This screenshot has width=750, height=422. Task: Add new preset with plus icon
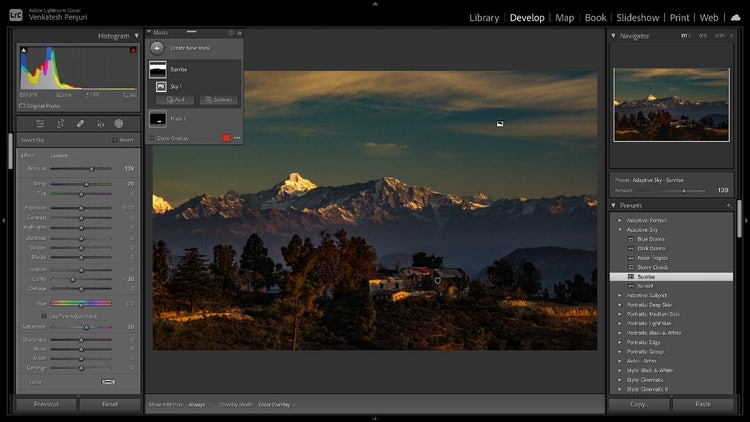(x=728, y=205)
